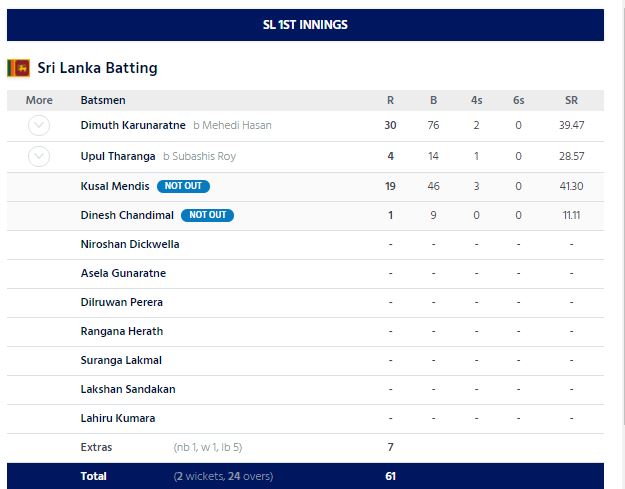Click Kusal Mendis NOT OUT badge
The image size is (625, 489).
tap(183, 186)
